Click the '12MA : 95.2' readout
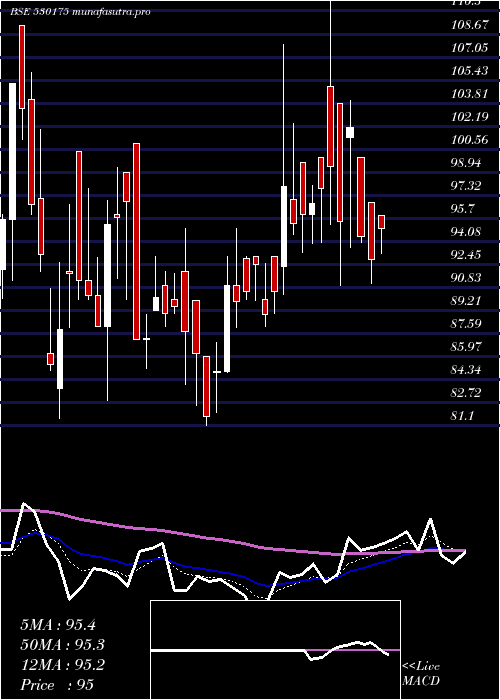The image size is (500, 700). coord(63,665)
